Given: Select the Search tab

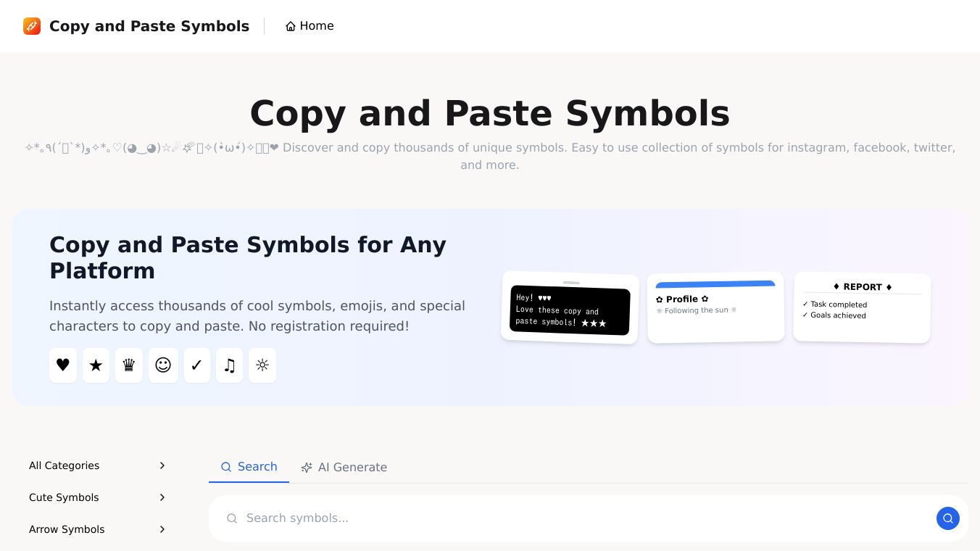Looking at the screenshot, I should (x=249, y=467).
